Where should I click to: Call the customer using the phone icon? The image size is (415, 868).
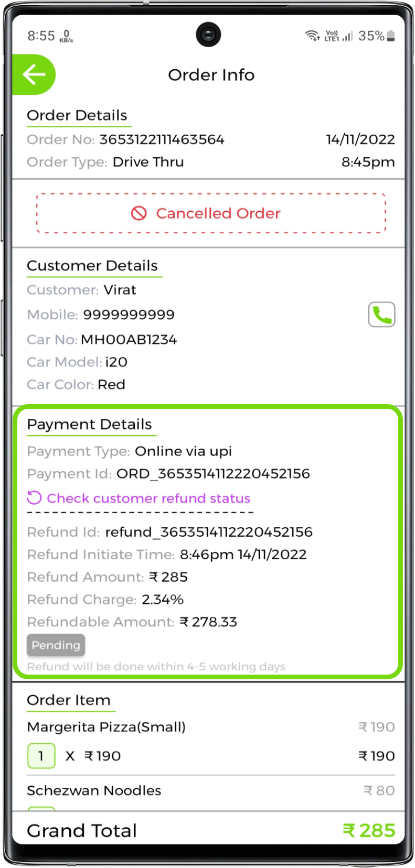point(381,314)
